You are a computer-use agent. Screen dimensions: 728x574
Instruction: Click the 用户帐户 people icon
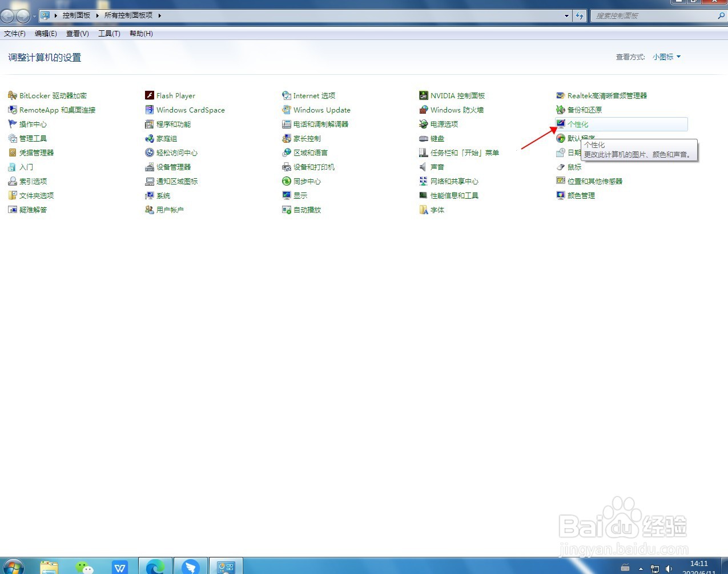150,210
